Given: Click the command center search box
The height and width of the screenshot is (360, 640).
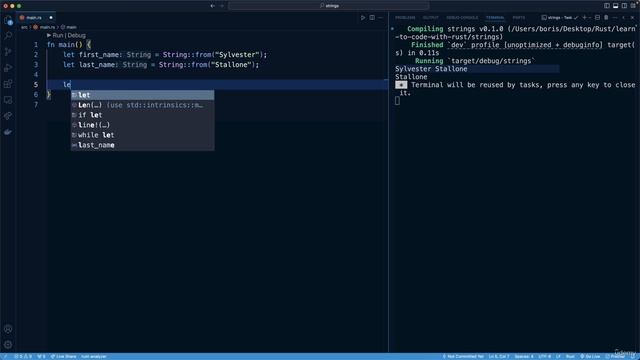Looking at the screenshot, I should point(329,6).
